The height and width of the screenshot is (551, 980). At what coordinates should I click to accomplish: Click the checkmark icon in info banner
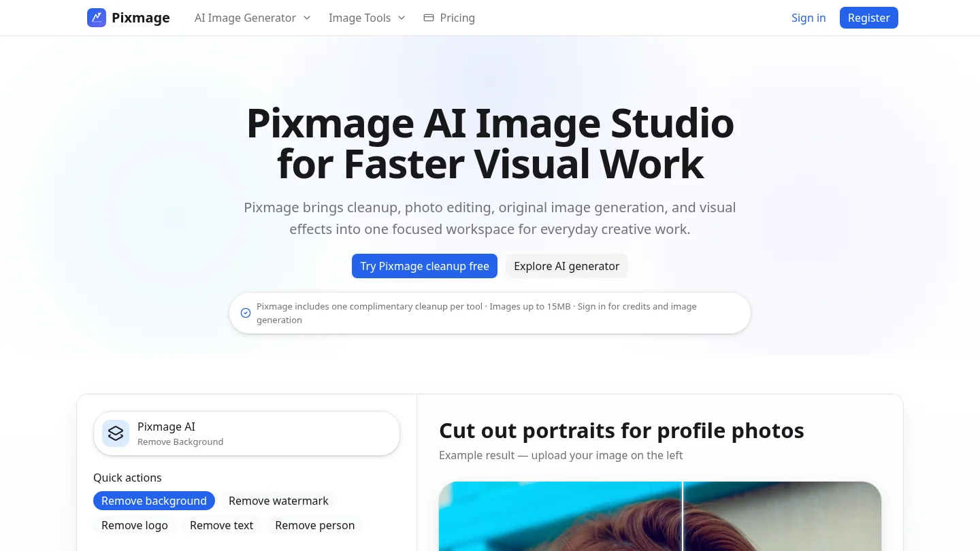click(x=246, y=313)
